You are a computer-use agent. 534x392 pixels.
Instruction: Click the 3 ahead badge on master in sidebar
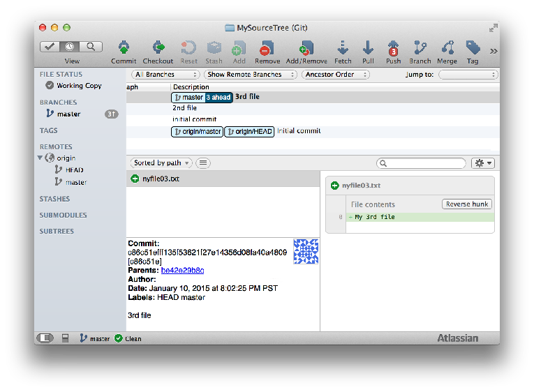point(112,114)
